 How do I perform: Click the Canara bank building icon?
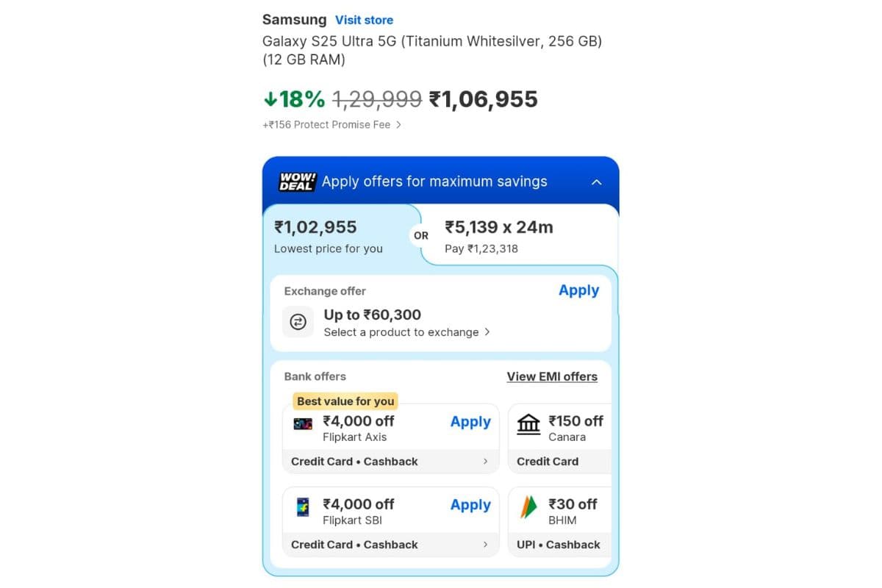pyautogui.click(x=528, y=424)
